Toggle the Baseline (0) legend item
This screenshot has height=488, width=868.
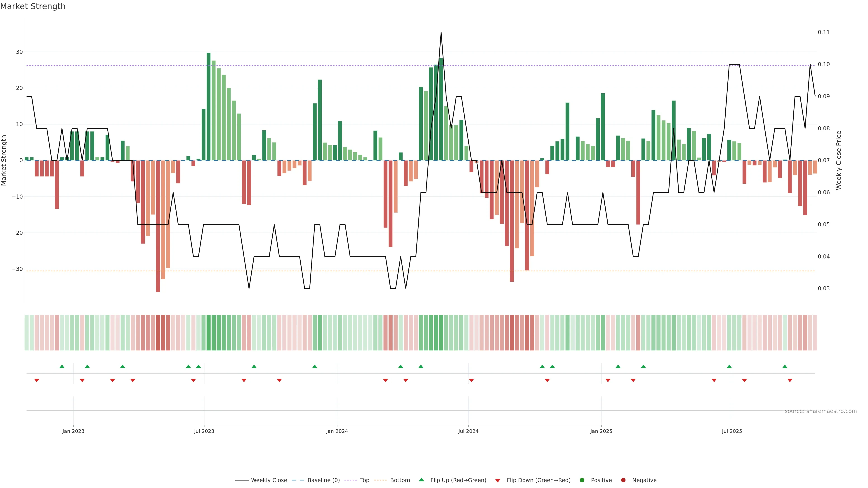click(323, 480)
